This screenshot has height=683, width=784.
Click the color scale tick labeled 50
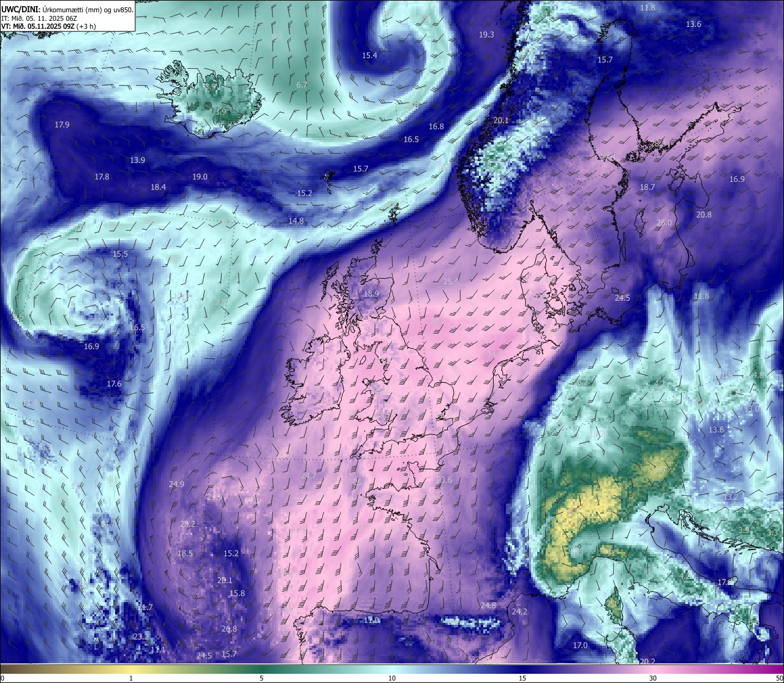coord(779,678)
